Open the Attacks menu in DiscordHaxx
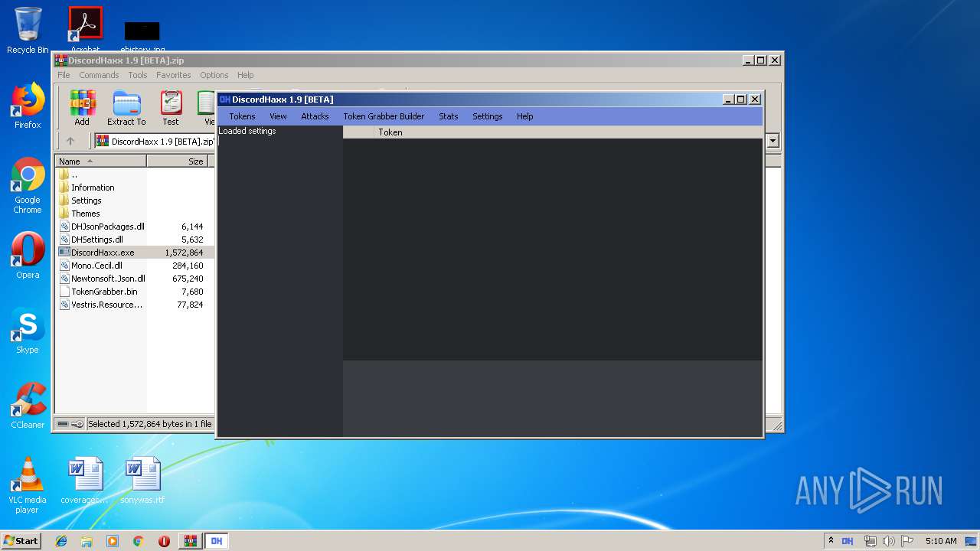This screenshot has width=980, height=551. 315,116
